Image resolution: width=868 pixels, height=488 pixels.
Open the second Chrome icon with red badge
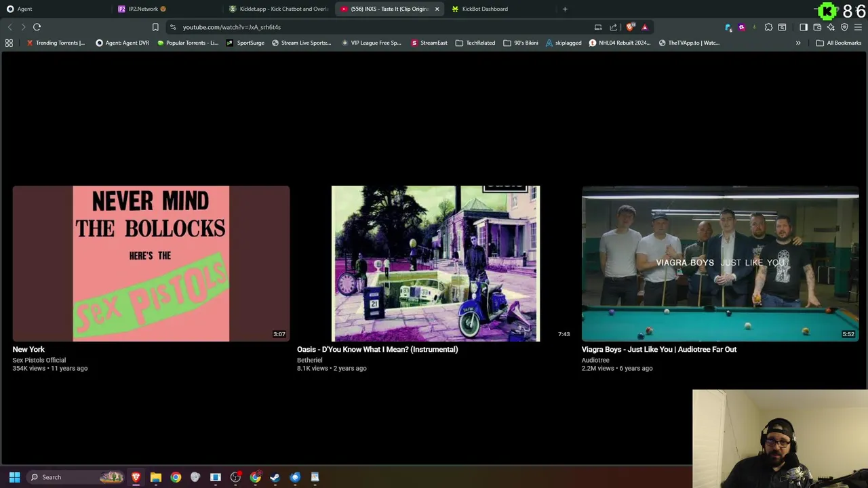(256, 477)
